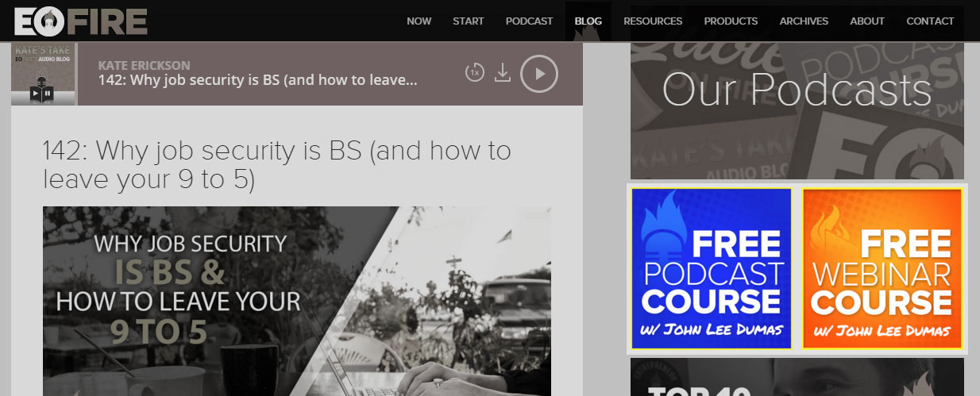Select the BLOG menu item
This screenshot has height=396, width=980.
tap(588, 21)
